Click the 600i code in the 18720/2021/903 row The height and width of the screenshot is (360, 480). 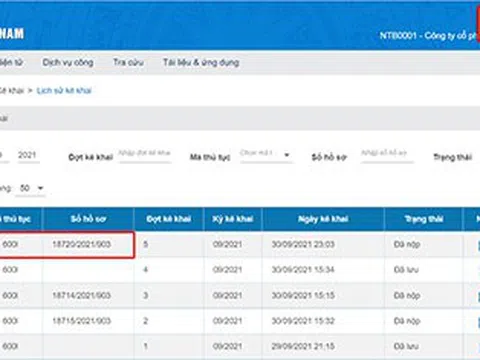[10, 244]
